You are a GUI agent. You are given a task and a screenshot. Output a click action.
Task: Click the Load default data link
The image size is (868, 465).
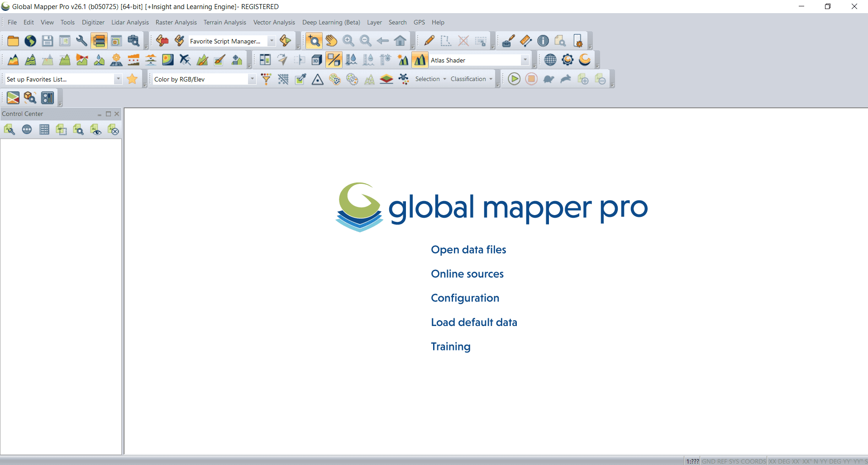(x=474, y=322)
